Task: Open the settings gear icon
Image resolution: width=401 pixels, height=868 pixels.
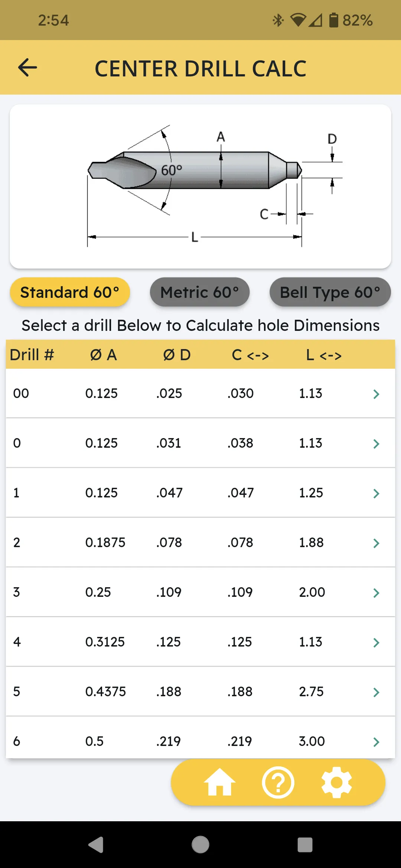Action: pos(336,782)
